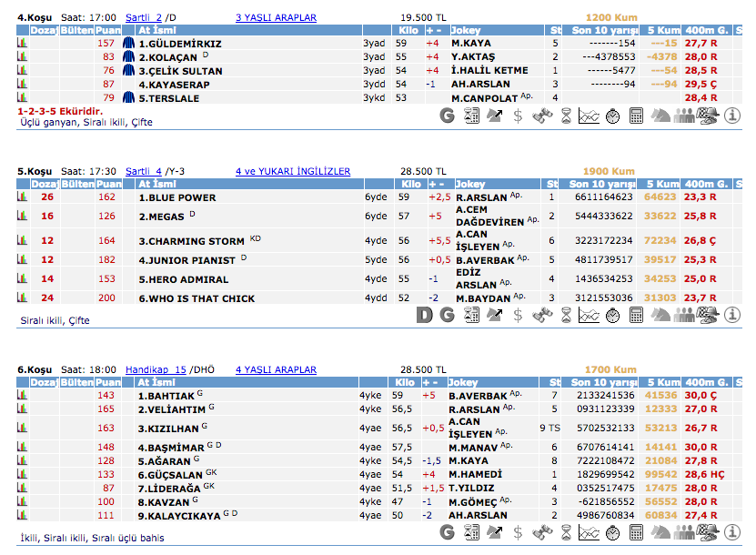The width and height of the screenshot is (756, 555).
Task: Click the G icon in race 4 toolbar
Action: tap(447, 116)
